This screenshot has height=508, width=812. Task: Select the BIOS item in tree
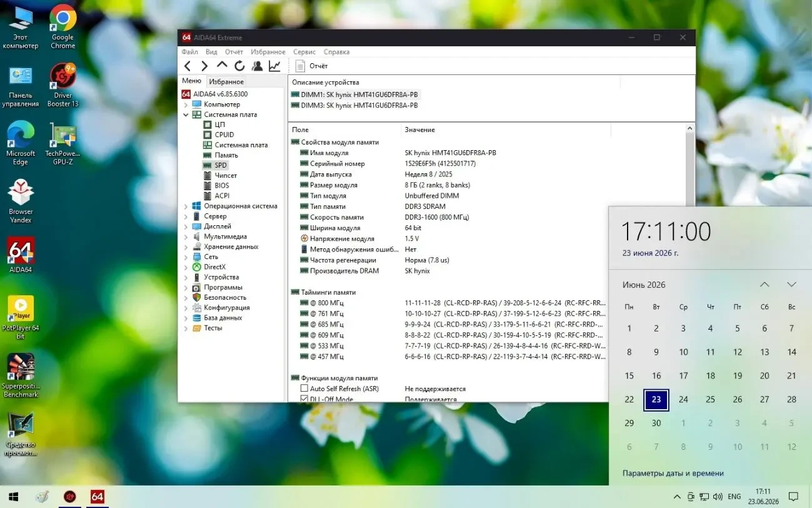point(216,185)
